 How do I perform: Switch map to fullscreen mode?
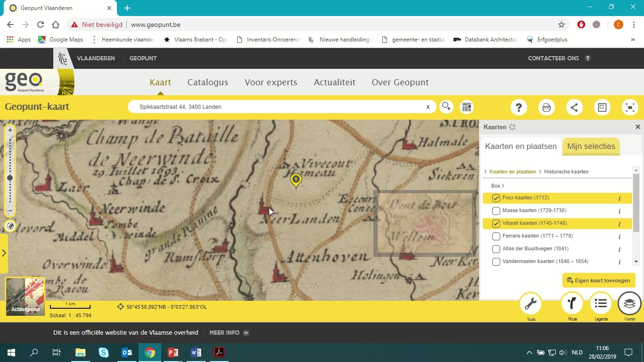coord(630,107)
